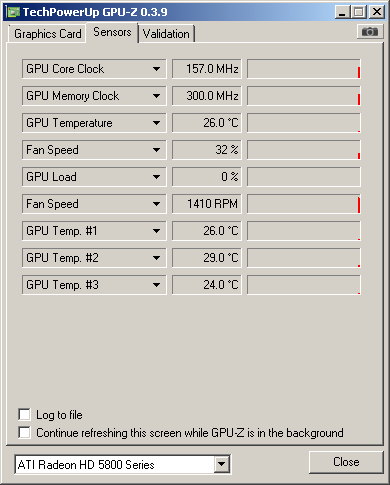Open the GPU Temperature sensor dropdown
Image resolution: width=390 pixels, height=485 pixels.
pyautogui.click(x=156, y=123)
